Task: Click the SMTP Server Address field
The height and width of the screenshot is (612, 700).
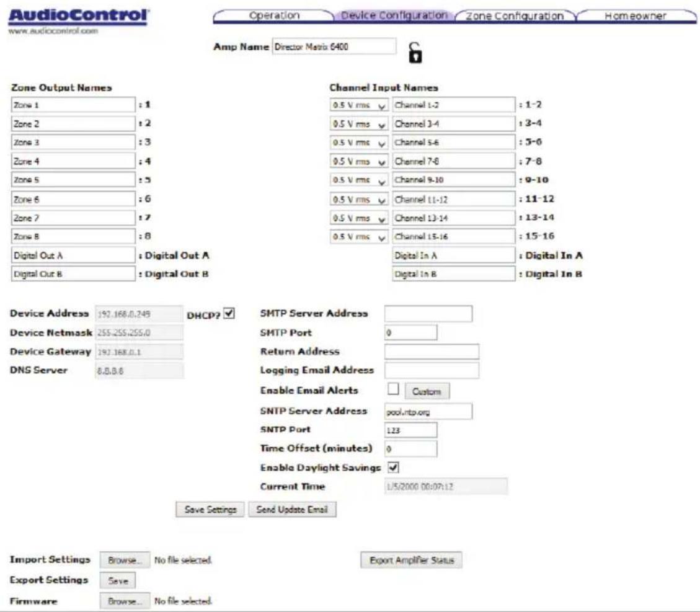Action: click(x=428, y=314)
